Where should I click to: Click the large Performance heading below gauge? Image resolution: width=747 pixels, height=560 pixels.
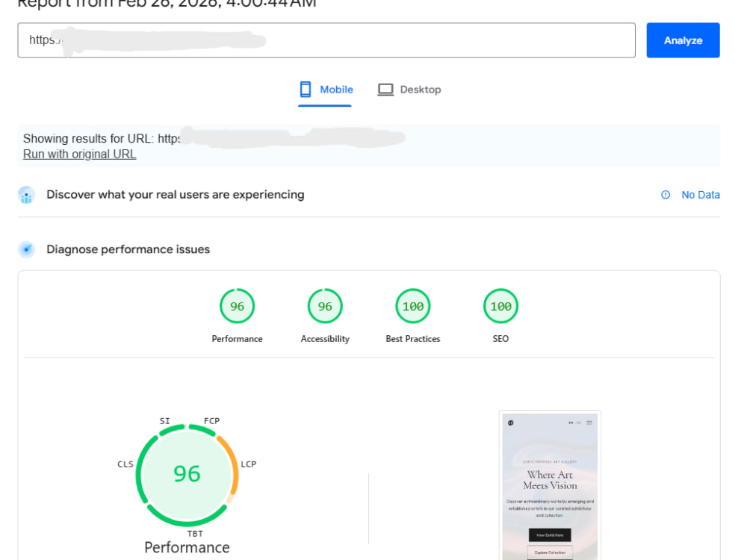click(x=187, y=547)
